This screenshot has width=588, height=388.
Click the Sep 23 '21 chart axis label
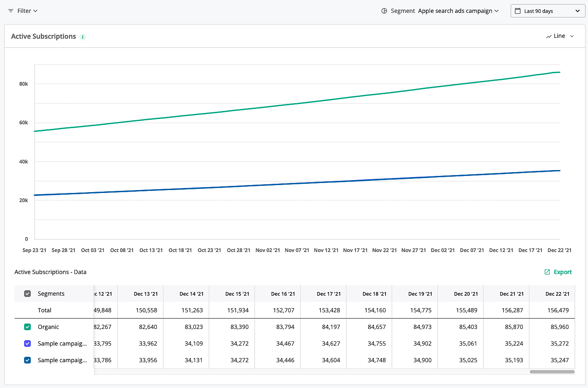(x=35, y=250)
